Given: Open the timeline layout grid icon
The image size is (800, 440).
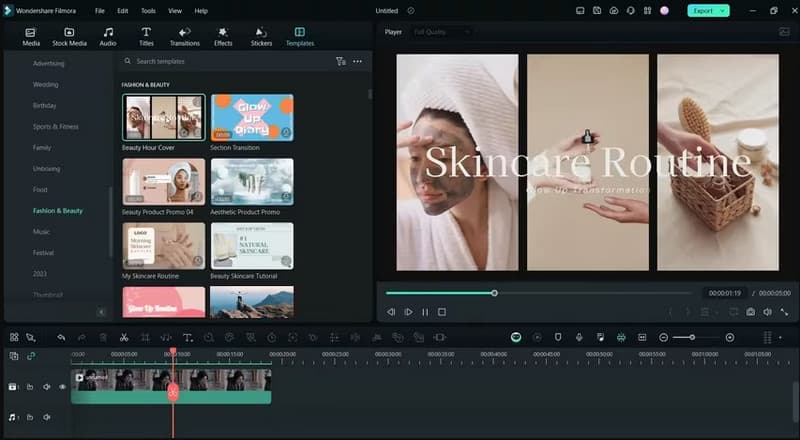Looking at the screenshot, I should pos(14,337).
